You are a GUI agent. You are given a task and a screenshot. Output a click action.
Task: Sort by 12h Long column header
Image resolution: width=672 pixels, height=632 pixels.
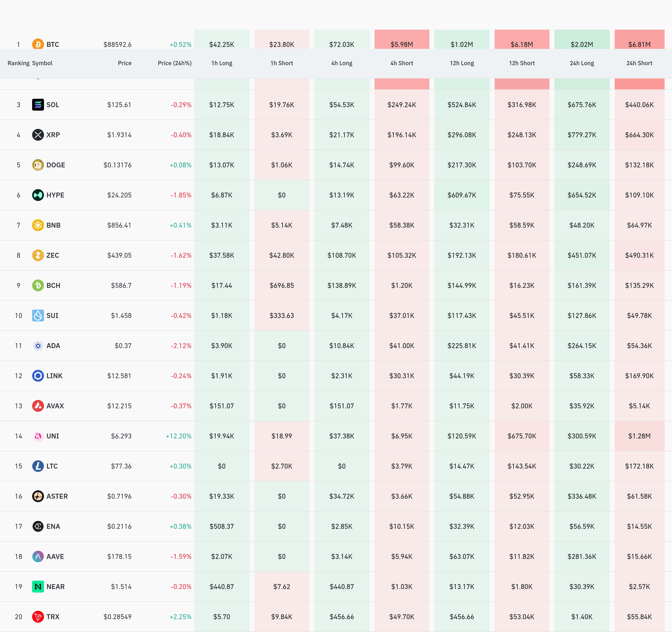[462, 63]
